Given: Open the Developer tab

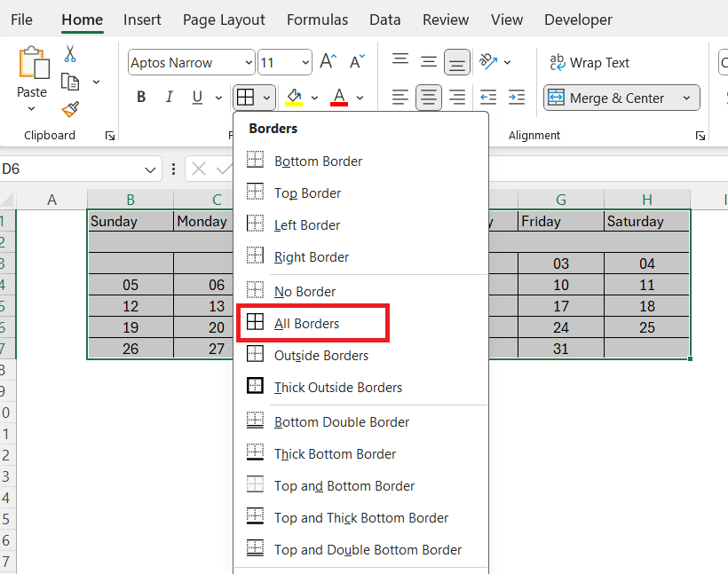Looking at the screenshot, I should point(578,20).
